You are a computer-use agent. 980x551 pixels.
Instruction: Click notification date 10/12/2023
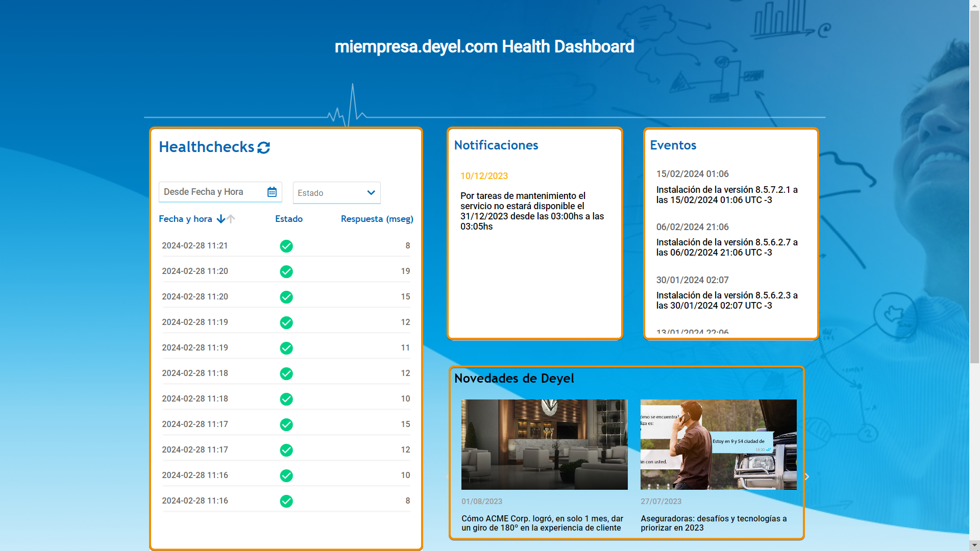click(x=484, y=176)
